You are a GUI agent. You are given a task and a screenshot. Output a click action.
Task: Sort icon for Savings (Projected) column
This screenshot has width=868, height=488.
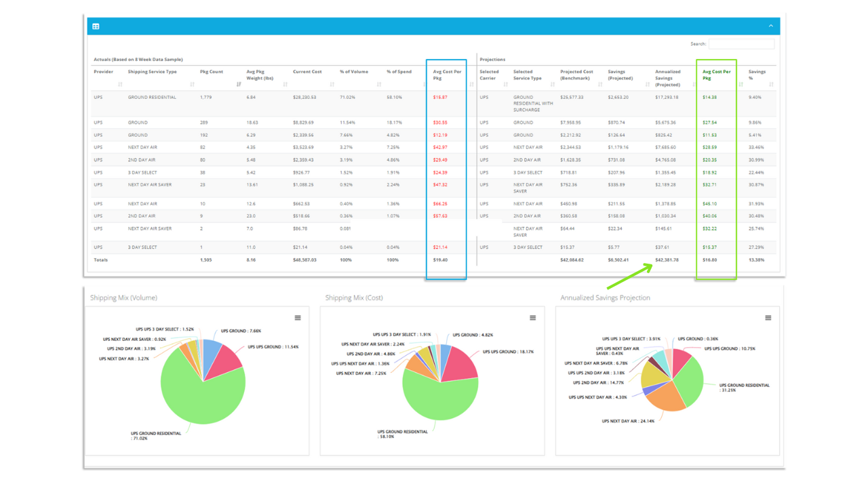[x=648, y=85]
